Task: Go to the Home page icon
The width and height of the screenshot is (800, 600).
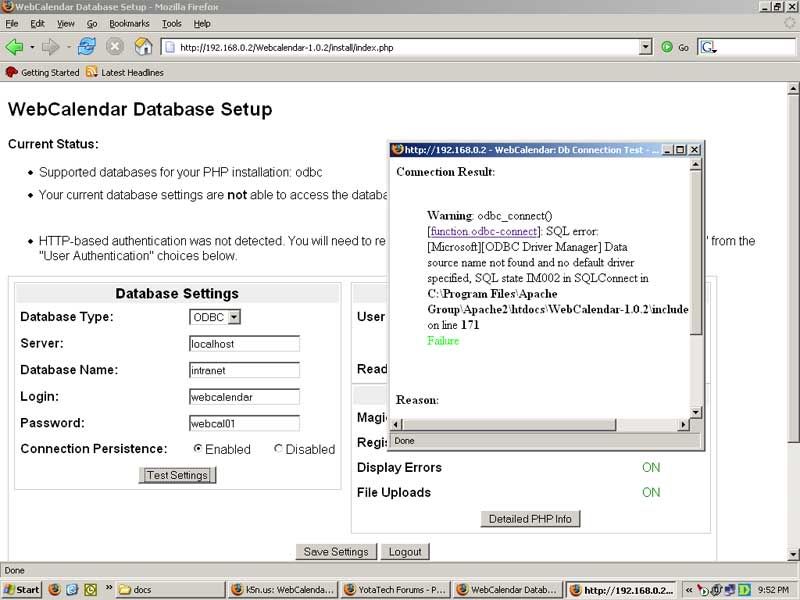Action: (143, 47)
